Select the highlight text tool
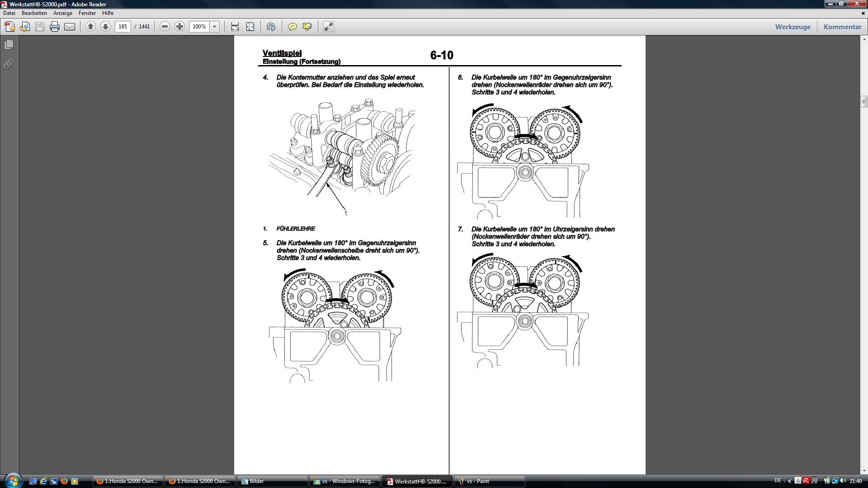Viewport: 868px width, 488px height. [x=307, y=27]
